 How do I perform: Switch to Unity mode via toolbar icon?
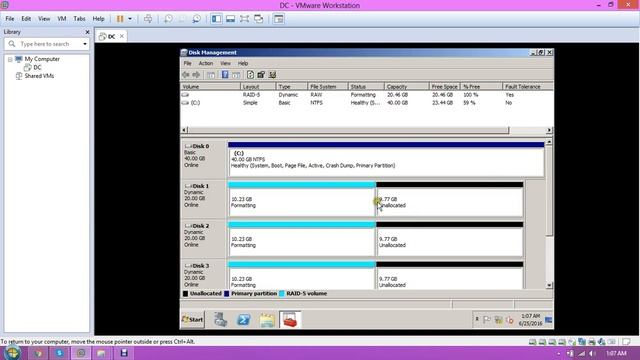259,19
